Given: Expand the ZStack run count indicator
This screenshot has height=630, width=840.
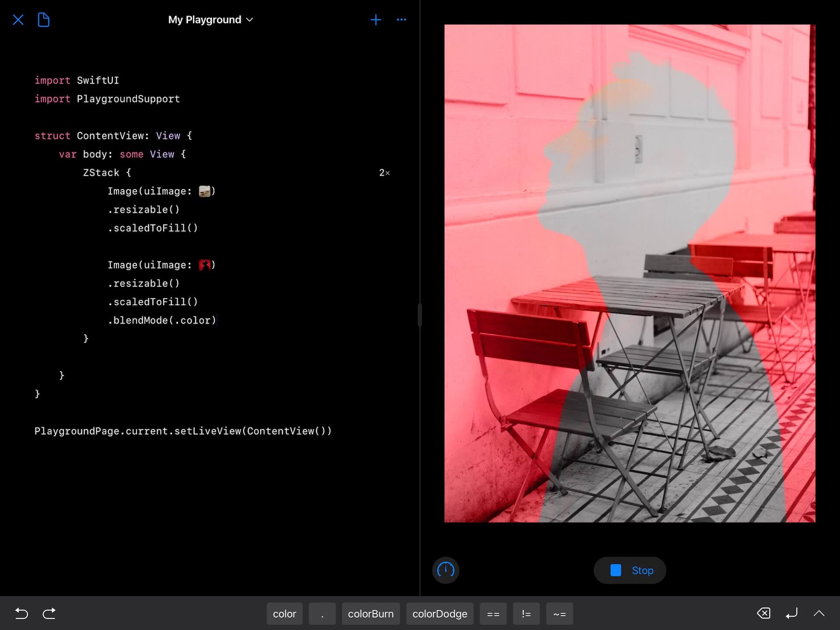Looking at the screenshot, I should 385,172.
